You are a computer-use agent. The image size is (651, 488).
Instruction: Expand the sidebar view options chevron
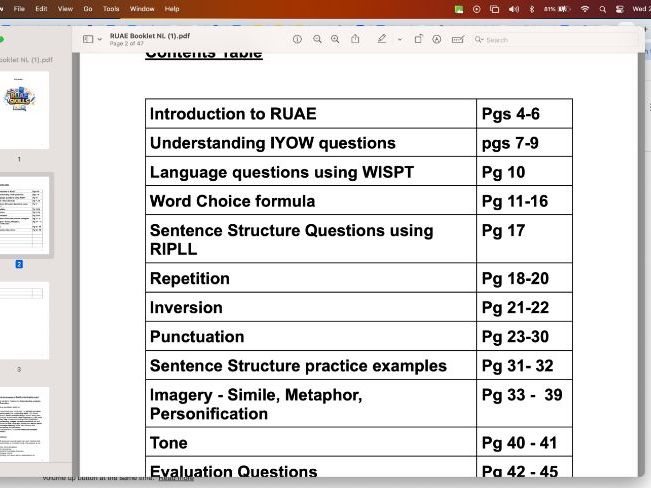click(x=100, y=39)
